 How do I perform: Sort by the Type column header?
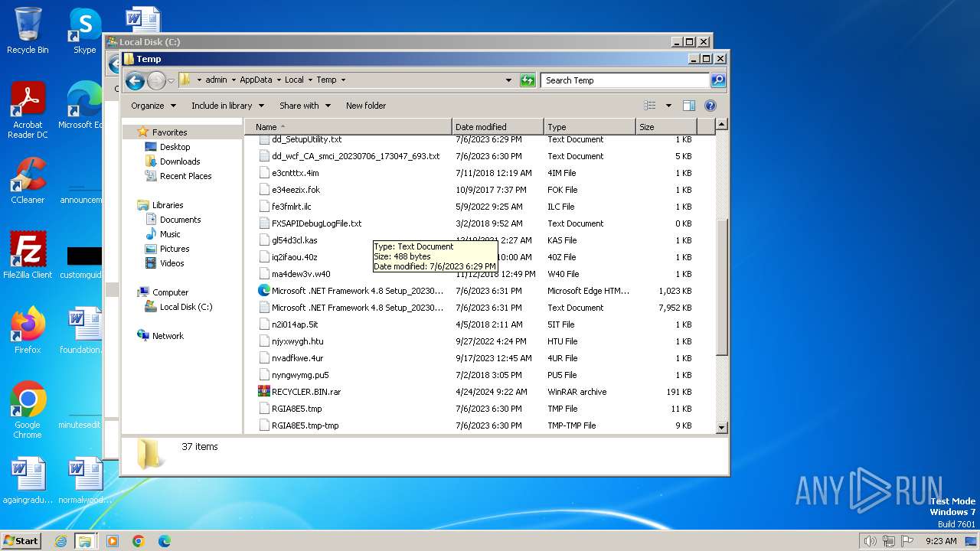point(590,127)
